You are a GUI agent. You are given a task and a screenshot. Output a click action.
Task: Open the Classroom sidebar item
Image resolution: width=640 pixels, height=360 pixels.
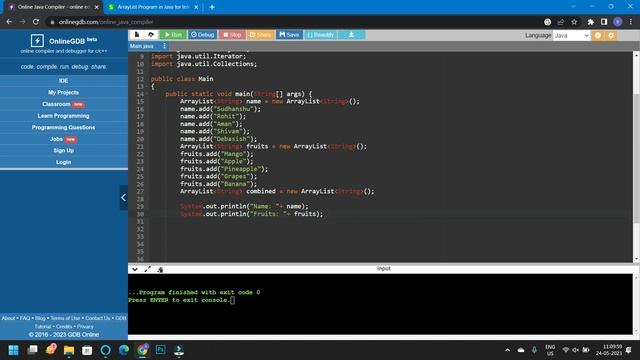(x=63, y=104)
